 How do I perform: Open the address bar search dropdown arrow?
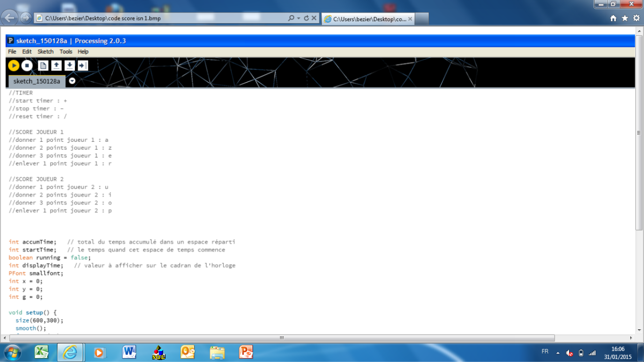[x=298, y=18]
